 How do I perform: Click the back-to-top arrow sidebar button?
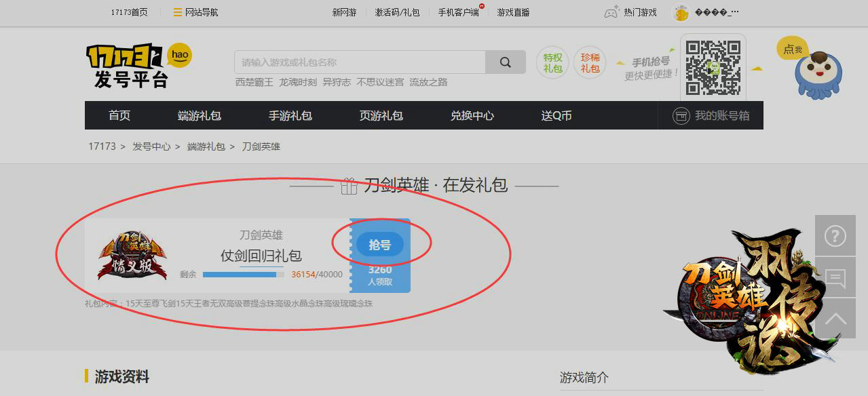(x=835, y=319)
